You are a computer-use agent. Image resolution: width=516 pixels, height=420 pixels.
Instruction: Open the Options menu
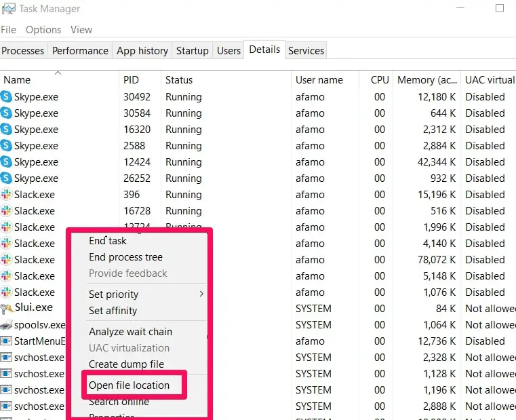click(43, 30)
